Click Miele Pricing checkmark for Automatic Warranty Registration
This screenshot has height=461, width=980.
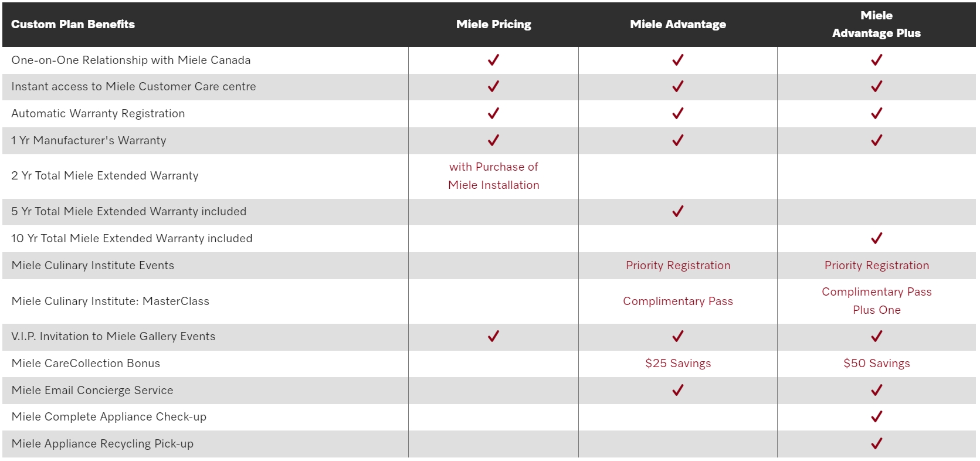(493, 113)
